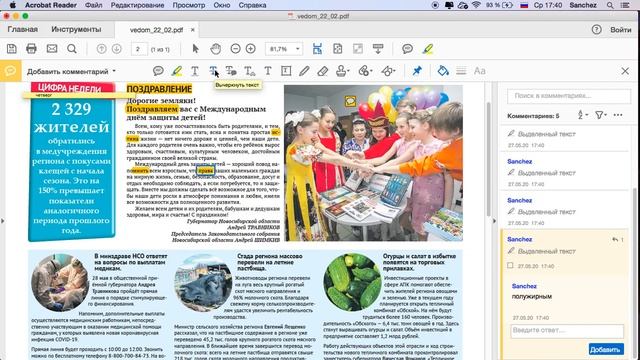Click the Print document icon

pos(31,49)
